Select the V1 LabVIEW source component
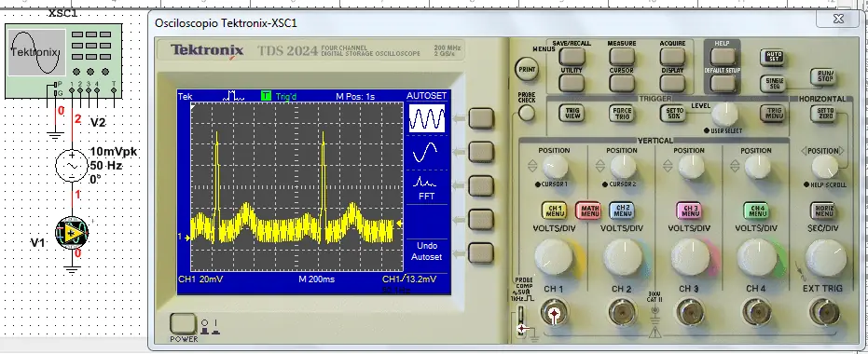The height and width of the screenshot is (354, 868). point(72,233)
